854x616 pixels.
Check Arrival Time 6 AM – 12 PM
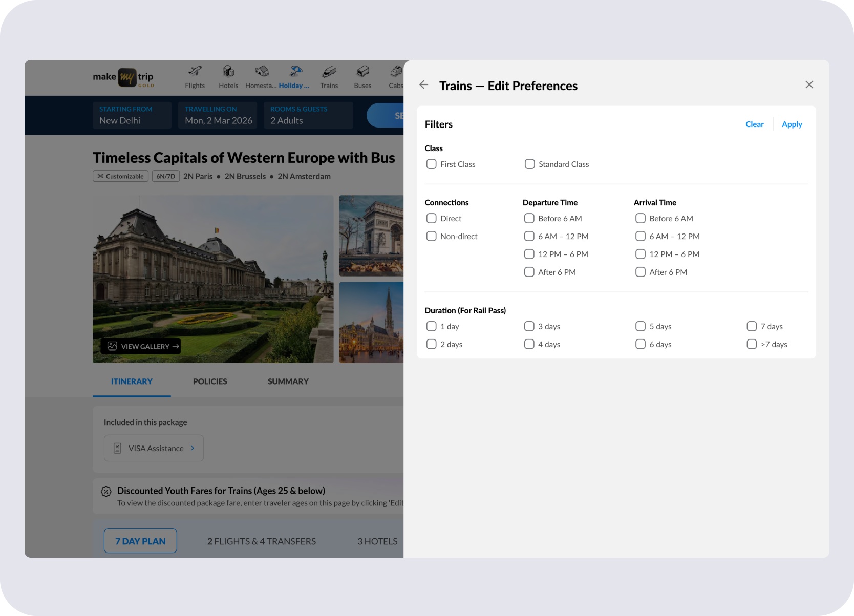[x=640, y=236]
